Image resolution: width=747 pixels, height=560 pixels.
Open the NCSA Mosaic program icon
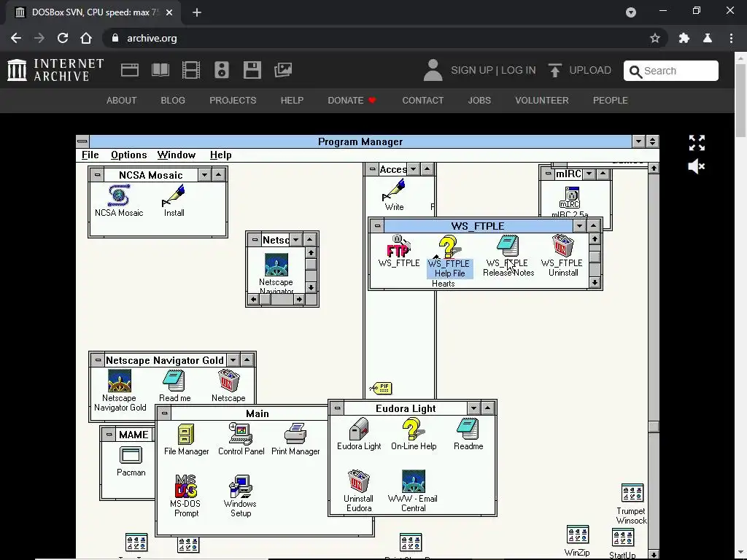pos(119,195)
